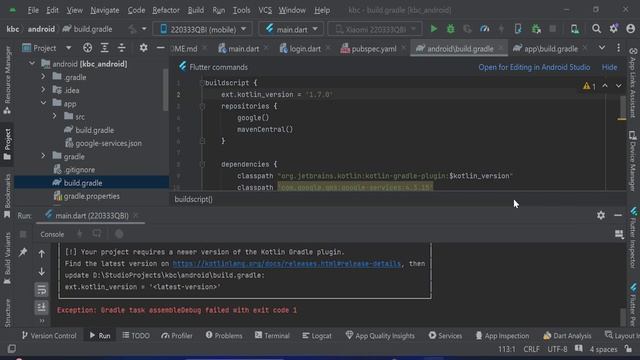Image resolution: width=640 pixels, height=360 pixels.
Task: Go to previous highlighted warning
Action: tap(605, 86)
